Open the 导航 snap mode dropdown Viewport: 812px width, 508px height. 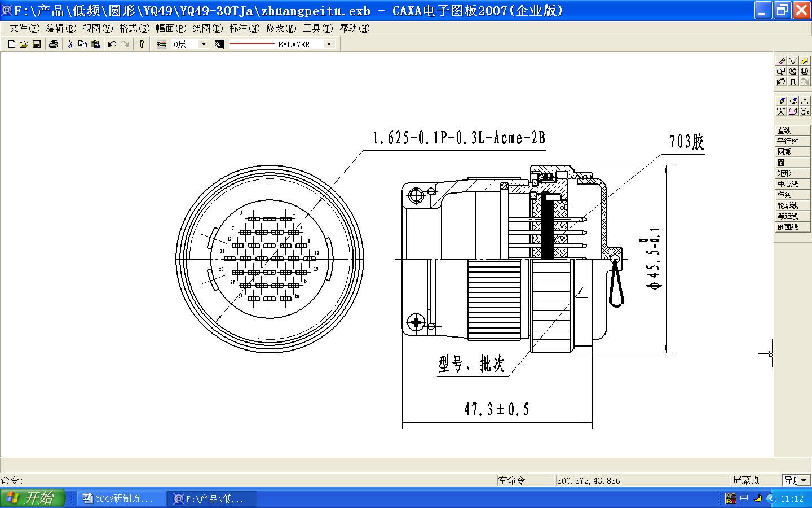804,480
